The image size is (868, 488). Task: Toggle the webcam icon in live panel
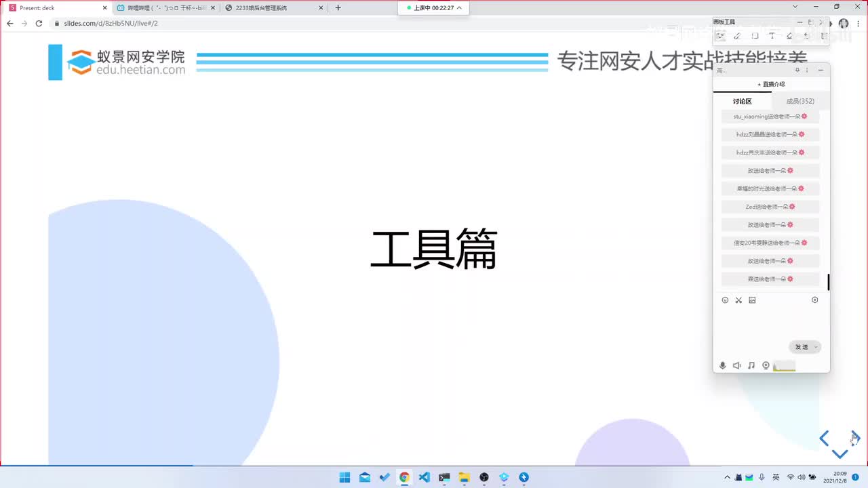766,365
